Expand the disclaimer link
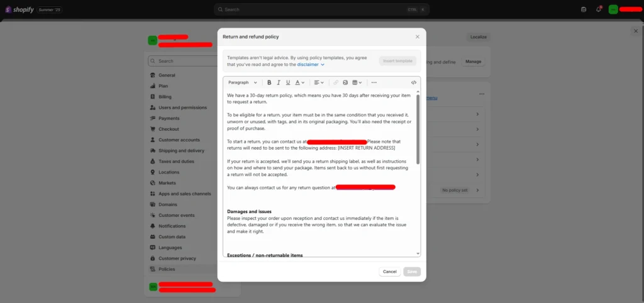644x303 pixels. [x=311, y=65]
